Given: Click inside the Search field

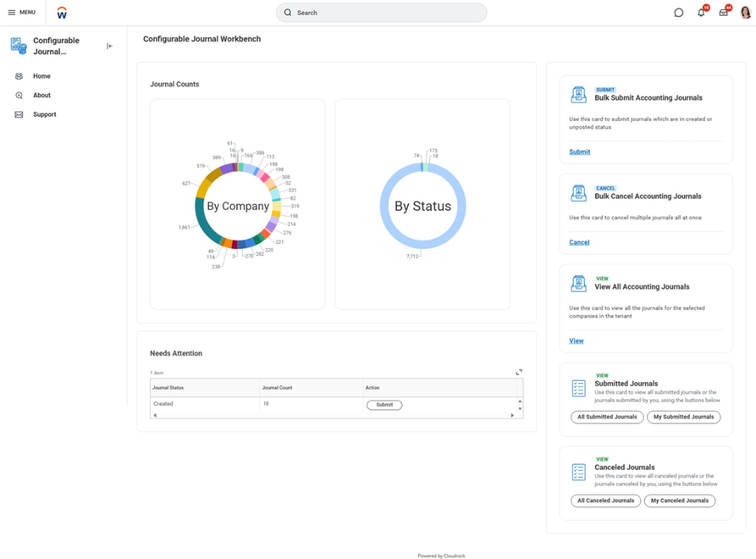Looking at the screenshot, I should click(x=379, y=12).
